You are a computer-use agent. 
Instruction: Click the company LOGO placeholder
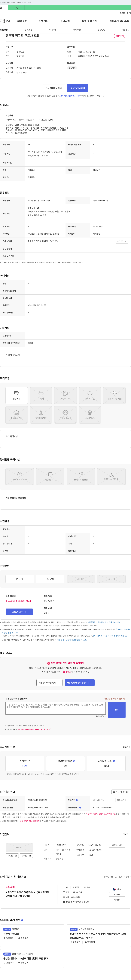(x=19, y=848)
